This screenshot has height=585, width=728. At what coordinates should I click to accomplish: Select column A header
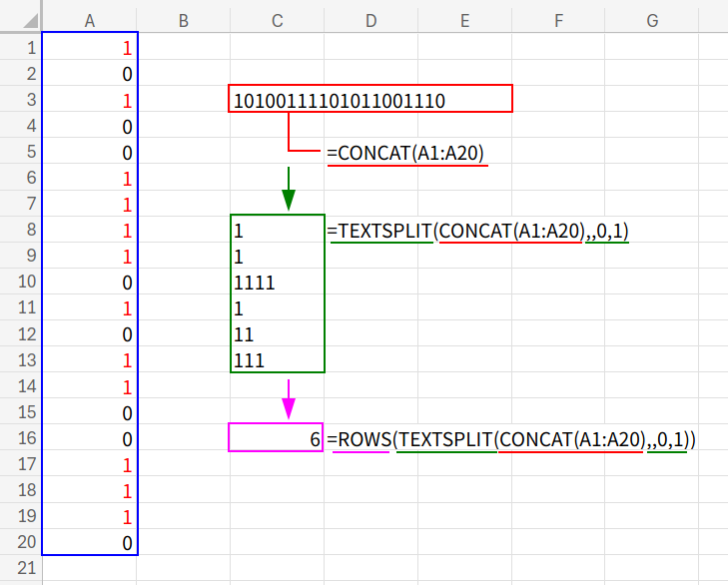tap(90, 18)
